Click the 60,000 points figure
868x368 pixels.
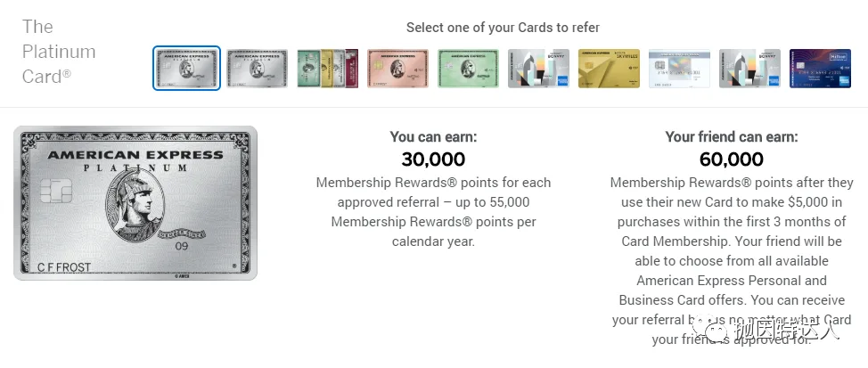pos(731,159)
